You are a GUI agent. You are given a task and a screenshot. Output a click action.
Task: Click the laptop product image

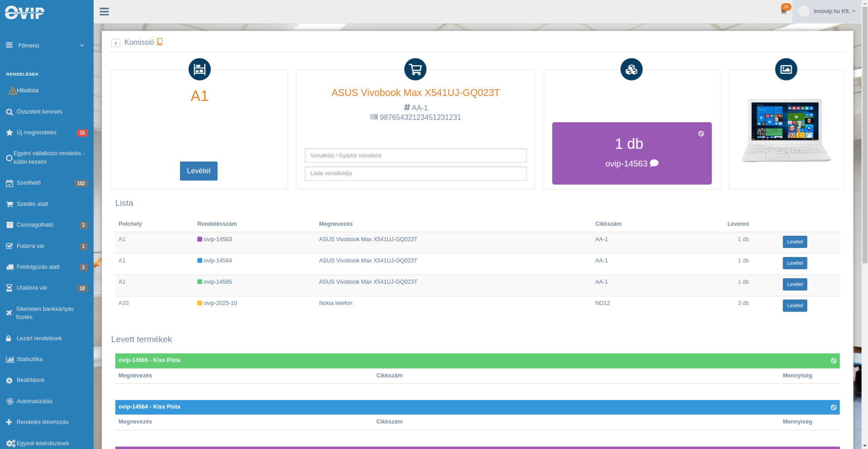click(x=786, y=130)
